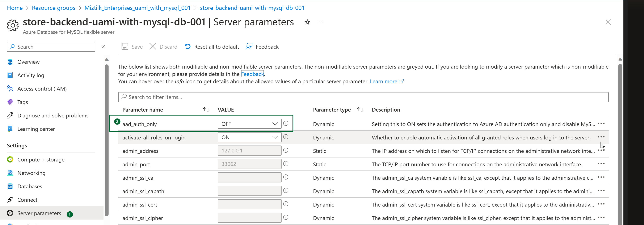Open the Tags page
The image size is (644, 225).
click(22, 102)
